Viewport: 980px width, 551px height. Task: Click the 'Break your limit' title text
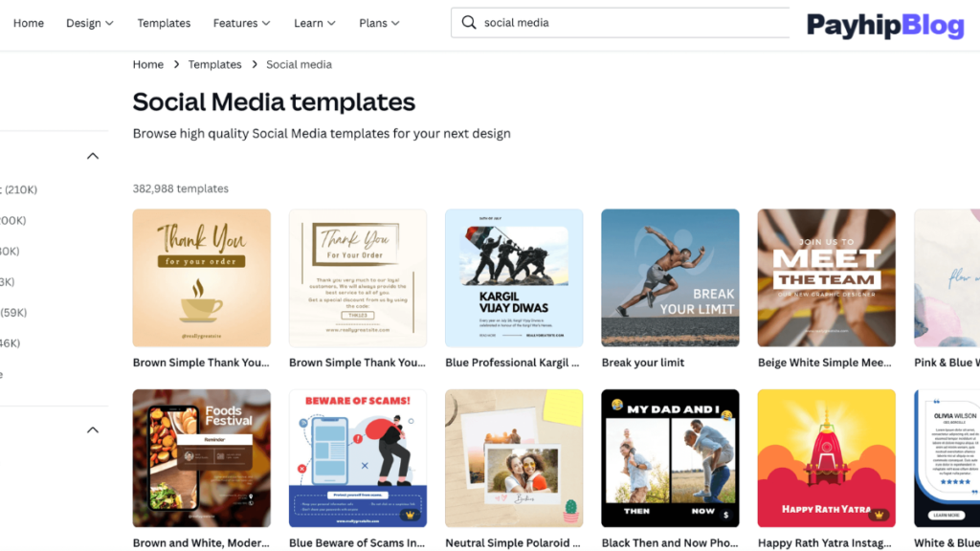(642, 363)
